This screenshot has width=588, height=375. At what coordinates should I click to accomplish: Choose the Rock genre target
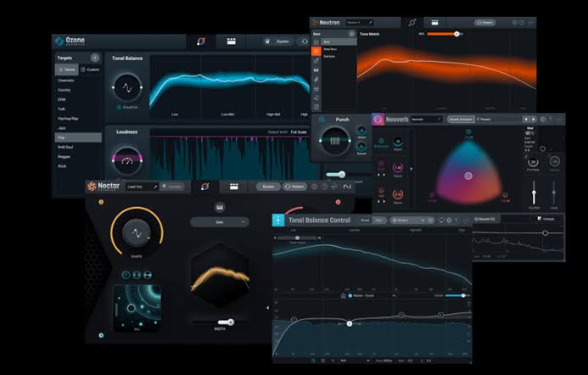pos(62,166)
